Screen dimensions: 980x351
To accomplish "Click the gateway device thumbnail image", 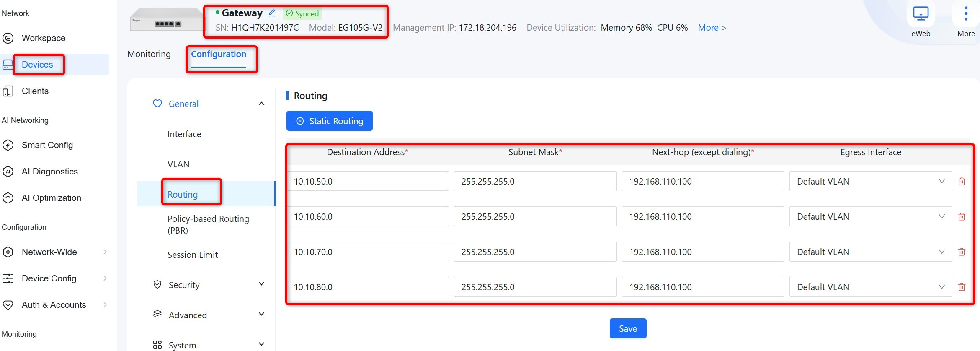I will coord(167,19).
